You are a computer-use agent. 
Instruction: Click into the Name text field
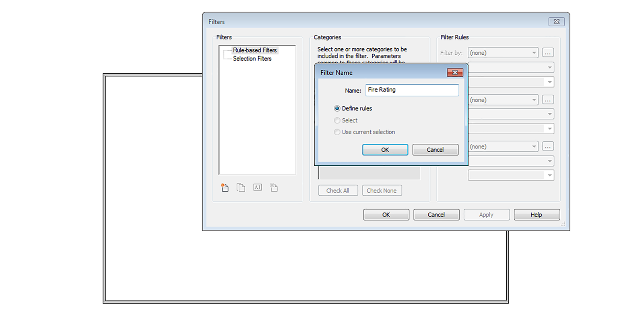coord(412,90)
